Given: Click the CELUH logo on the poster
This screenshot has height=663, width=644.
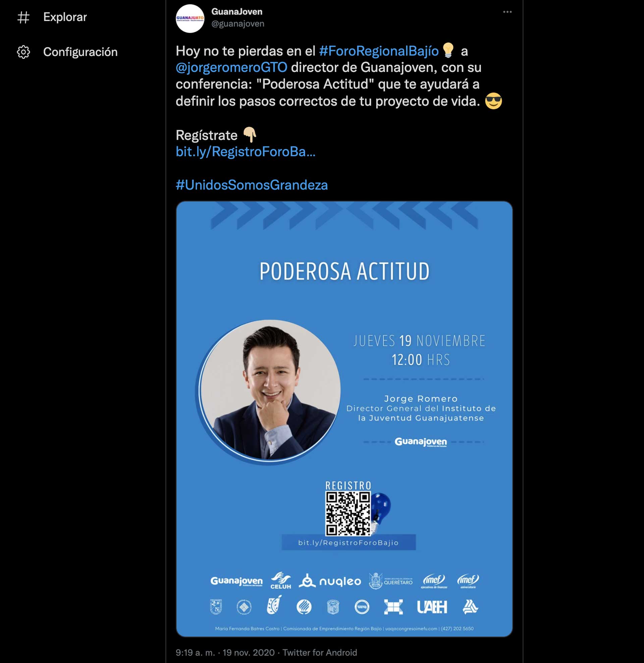Looking at the screenshot, I should 280,581.
